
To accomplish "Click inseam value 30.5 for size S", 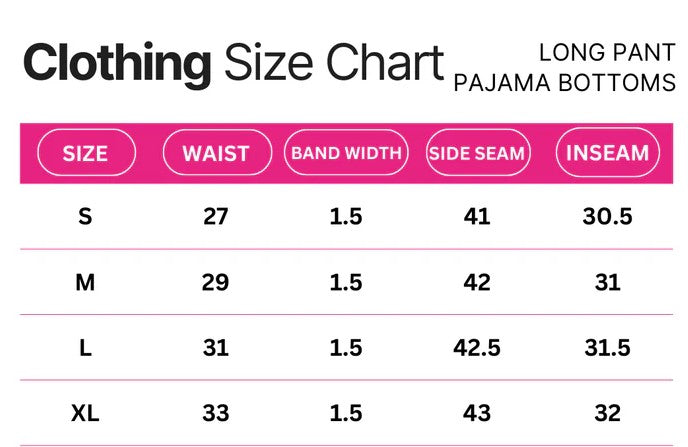I will coord(607,216).
